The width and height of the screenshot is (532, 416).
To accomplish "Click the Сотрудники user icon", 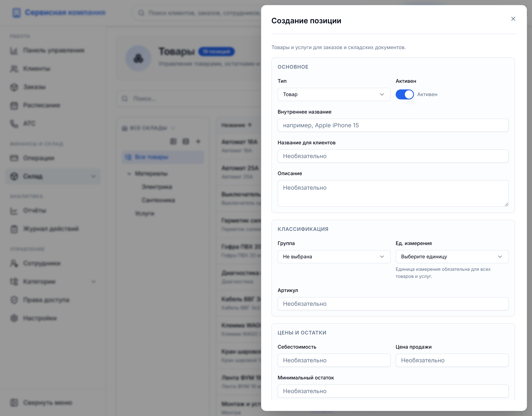I will coord(14,263).
